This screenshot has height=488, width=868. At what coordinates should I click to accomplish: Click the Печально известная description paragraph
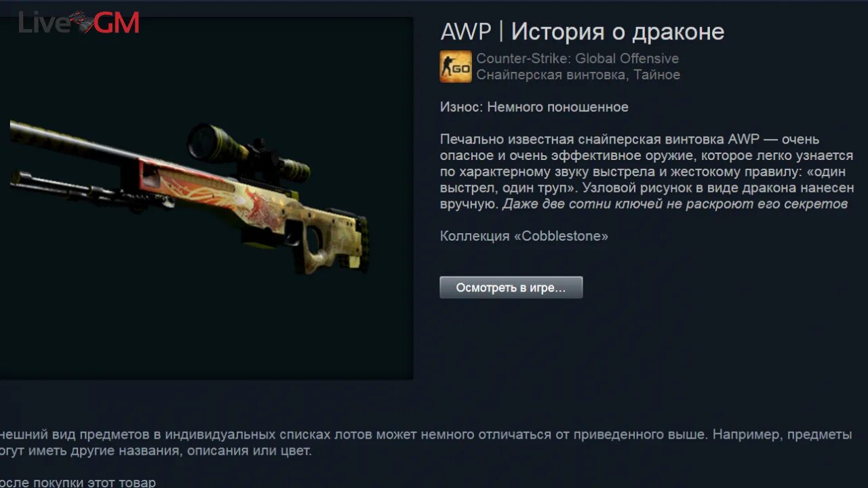coord(646,171)
